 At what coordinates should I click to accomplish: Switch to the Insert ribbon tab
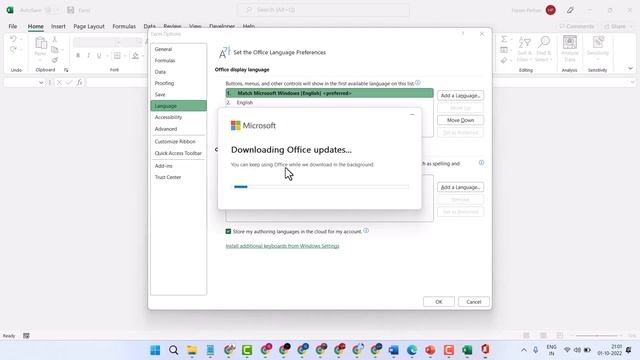[58, 26]
